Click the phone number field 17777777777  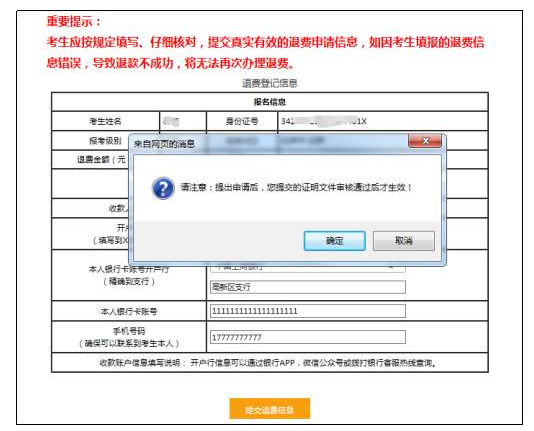(x=308, y=337)
